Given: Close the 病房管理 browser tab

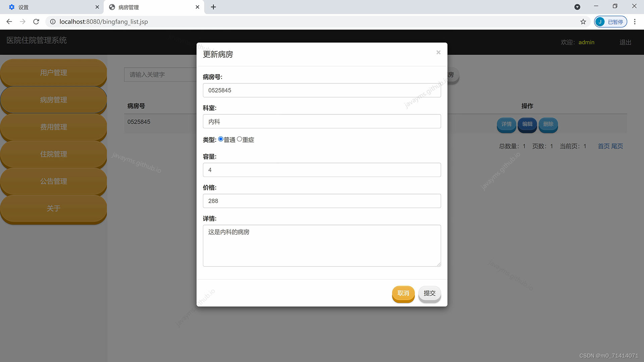Looking at the screenshot, I should pyautogui.click(x=197, y=7).
